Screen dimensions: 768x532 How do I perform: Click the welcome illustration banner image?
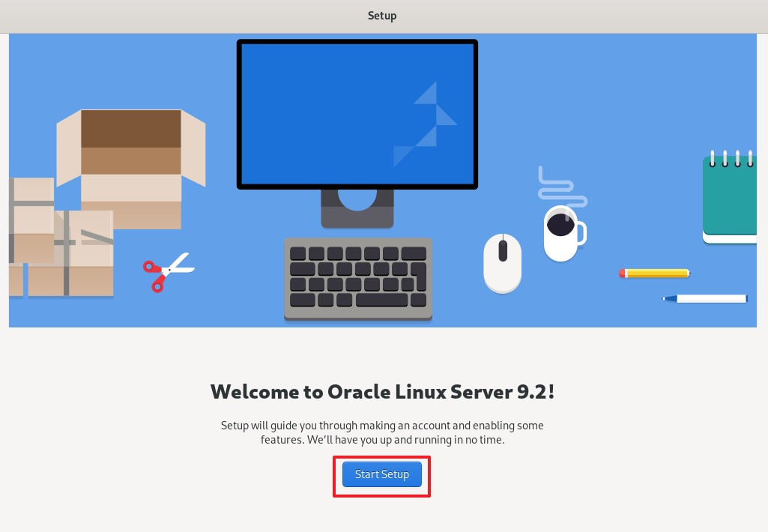coord(383,181)
